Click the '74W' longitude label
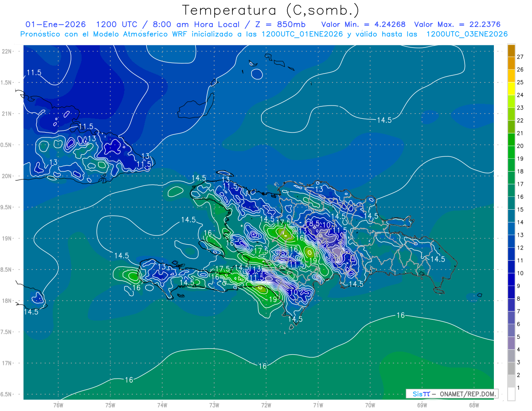The height and width of the screenshot is (411, 532). click(x=162, y=405)
